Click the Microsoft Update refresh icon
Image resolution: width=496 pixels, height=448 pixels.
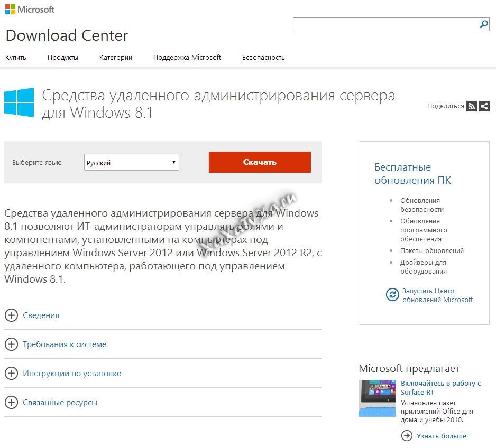392,295
